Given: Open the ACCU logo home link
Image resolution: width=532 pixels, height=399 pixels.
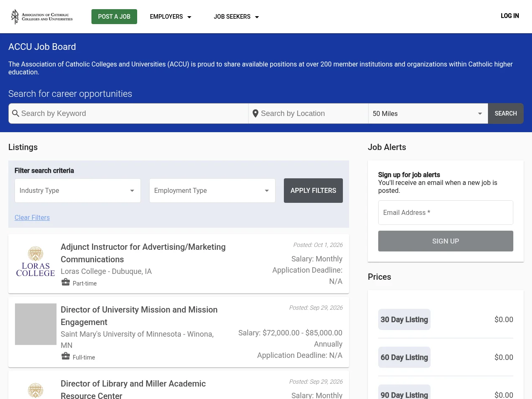Looking at the screenshot, I should [x=42, y=17].
